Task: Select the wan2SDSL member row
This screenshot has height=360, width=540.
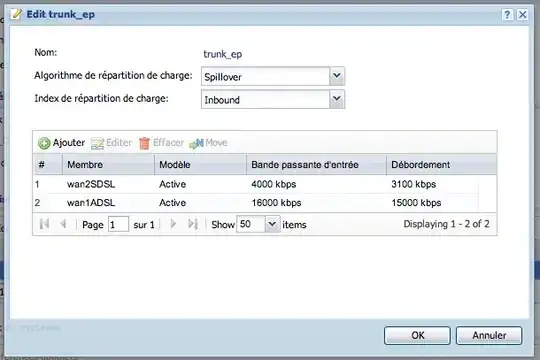Action: pyautogui.click(x=264, y=184)
